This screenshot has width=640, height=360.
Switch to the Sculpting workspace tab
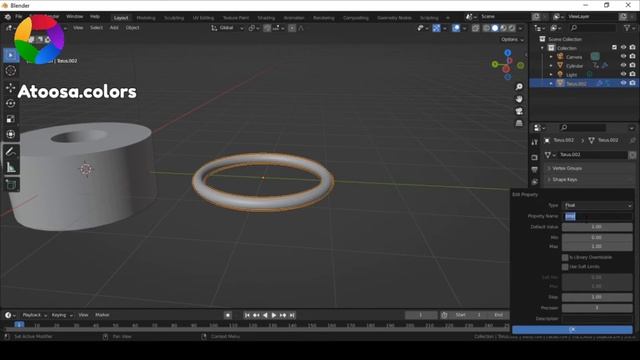[174, 18]
